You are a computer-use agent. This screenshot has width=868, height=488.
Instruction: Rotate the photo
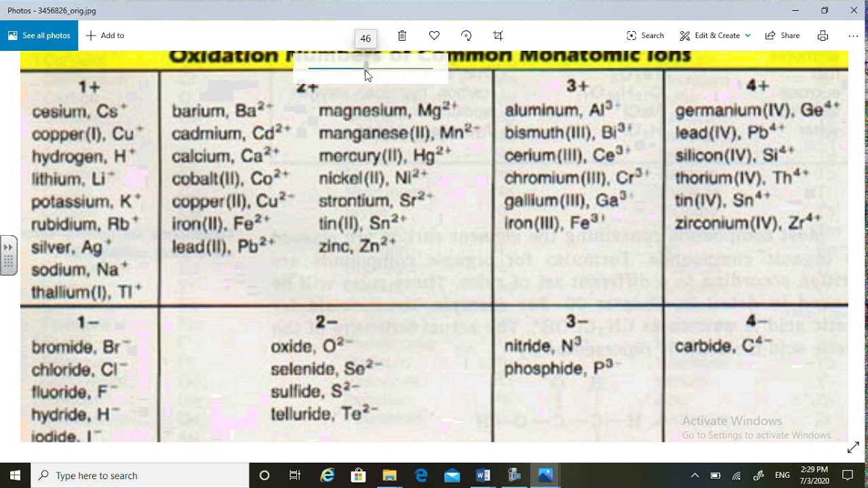coord(466,35)
